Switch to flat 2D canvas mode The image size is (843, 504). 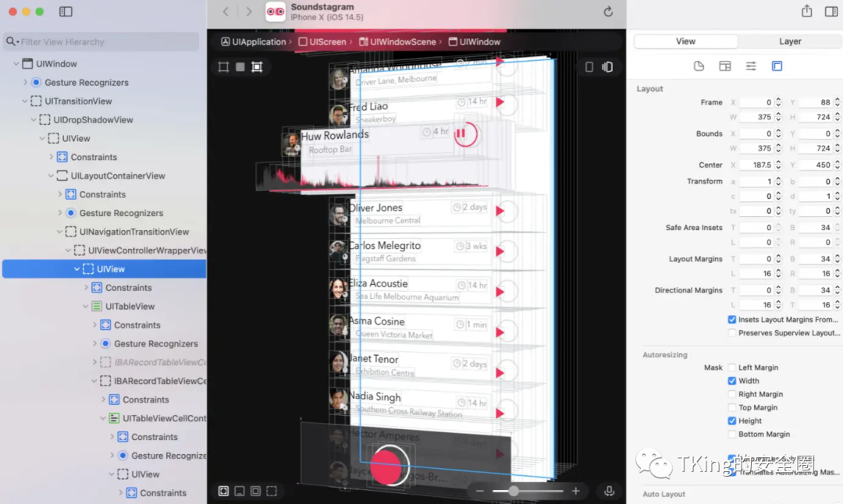(589, 66)
